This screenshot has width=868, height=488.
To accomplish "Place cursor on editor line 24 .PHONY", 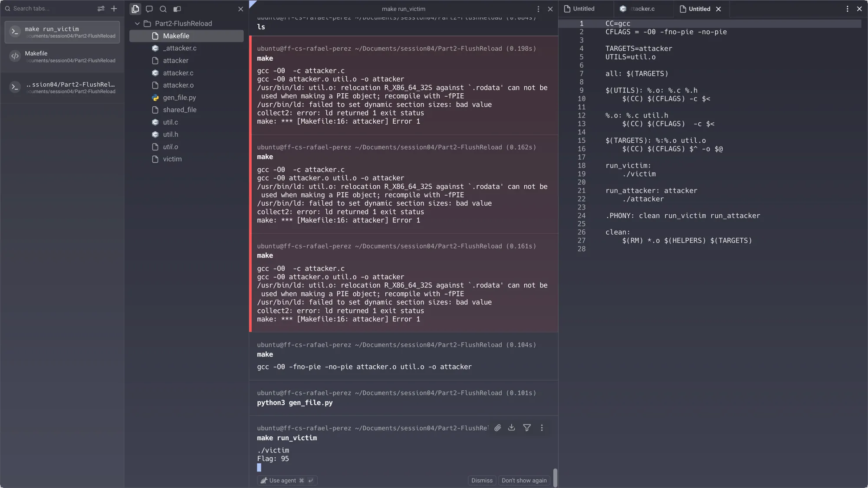I will point(683,216).
